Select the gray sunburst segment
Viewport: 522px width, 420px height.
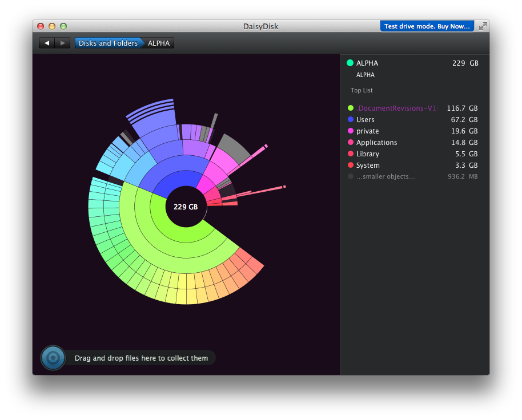[235, 147]
